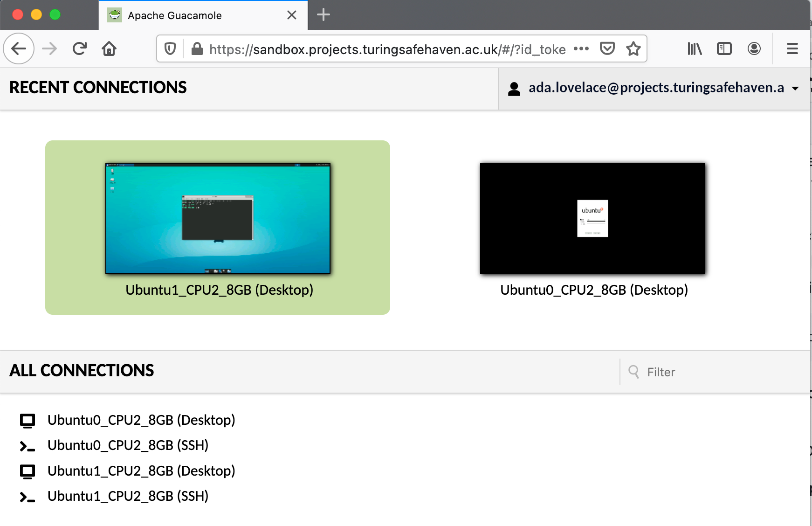The height and width of the screenshot is (526, 812).
Task: Click terminal icon for Ubuntu0_CPU2_8GB (SSH)
Action: point(28,446)
